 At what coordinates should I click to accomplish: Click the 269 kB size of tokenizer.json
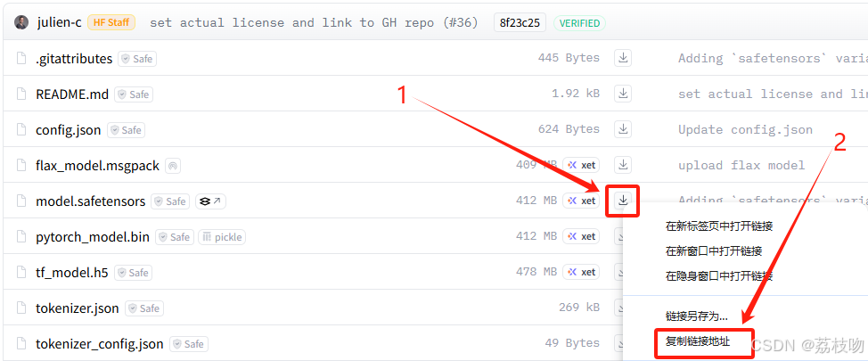coord(579,308)
